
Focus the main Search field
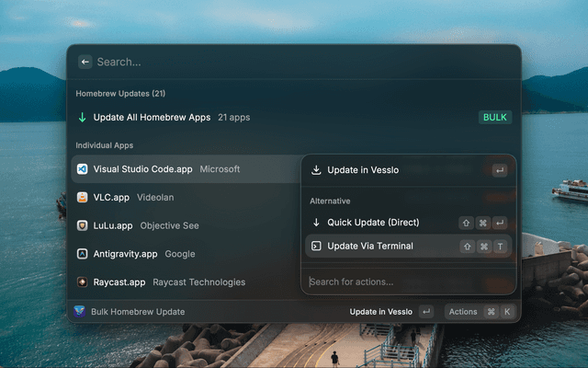(x=276, y=62)
